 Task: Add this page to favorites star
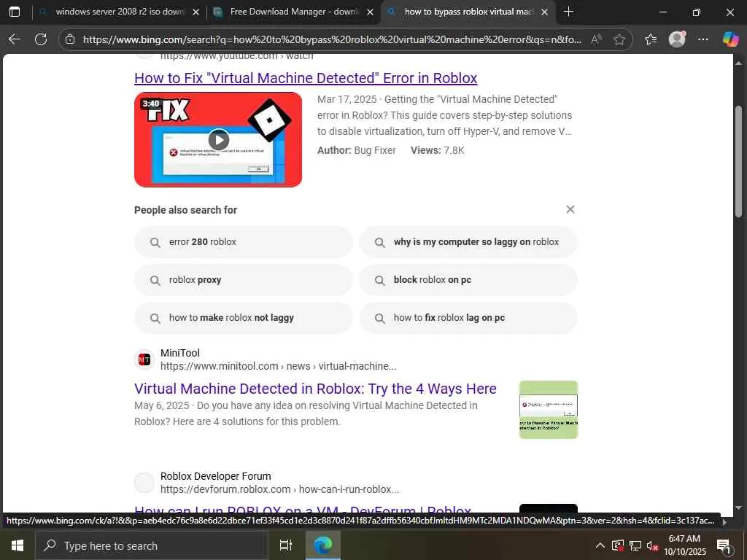[x=619, y=39]
